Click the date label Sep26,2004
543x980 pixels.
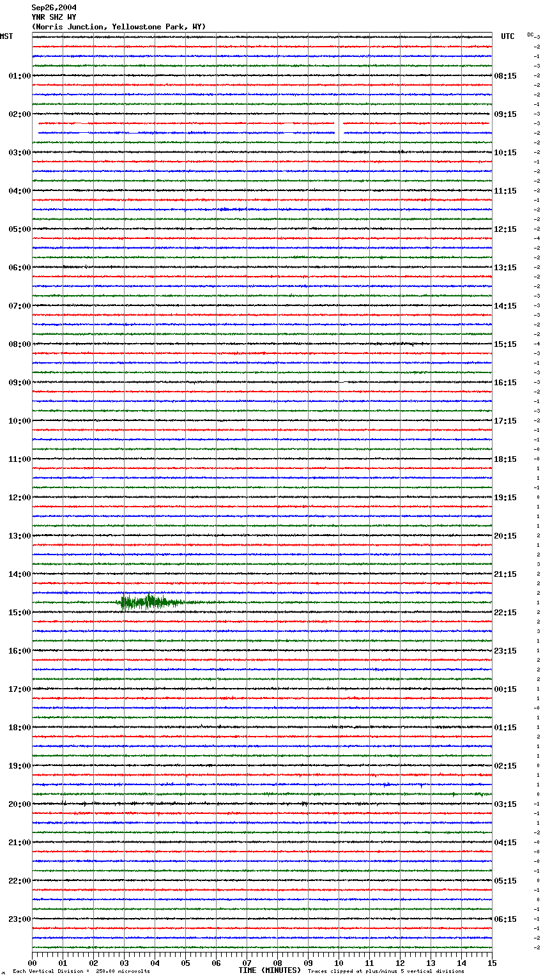pyautogui.click(x=54, y=8)
